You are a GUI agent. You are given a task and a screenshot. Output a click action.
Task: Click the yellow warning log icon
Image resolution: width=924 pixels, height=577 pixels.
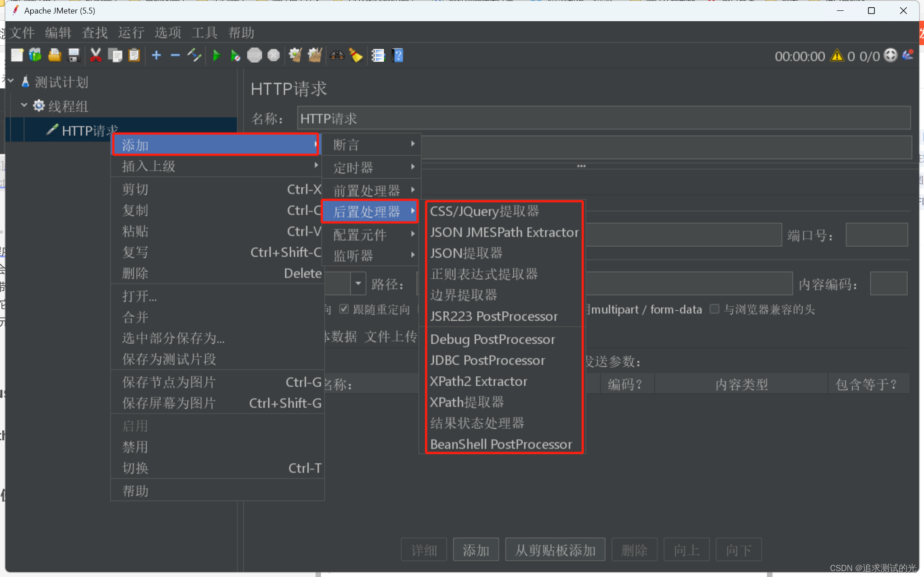(x=837, y=55)
